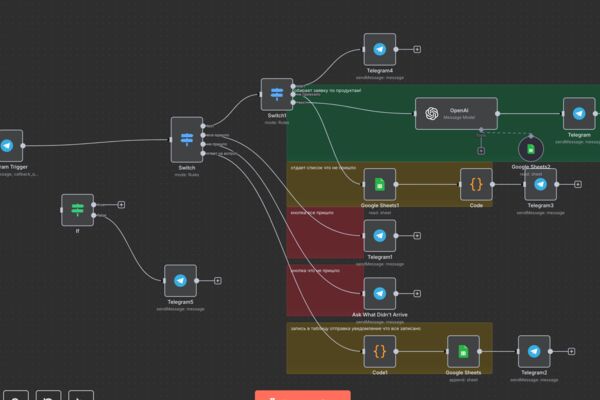
Task: Add a node after Telegram4
Action: click(x=417, y=49)
